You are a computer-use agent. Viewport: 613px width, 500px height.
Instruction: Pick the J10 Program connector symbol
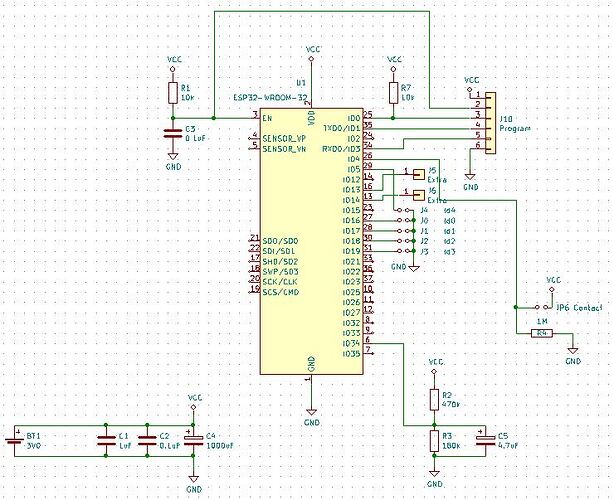coord(490,123)
